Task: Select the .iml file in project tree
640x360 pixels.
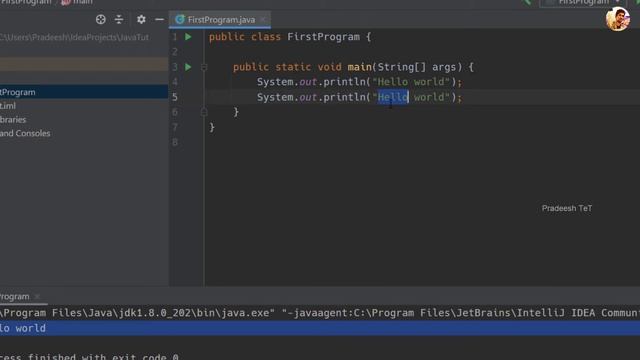Action: [8, 106]
